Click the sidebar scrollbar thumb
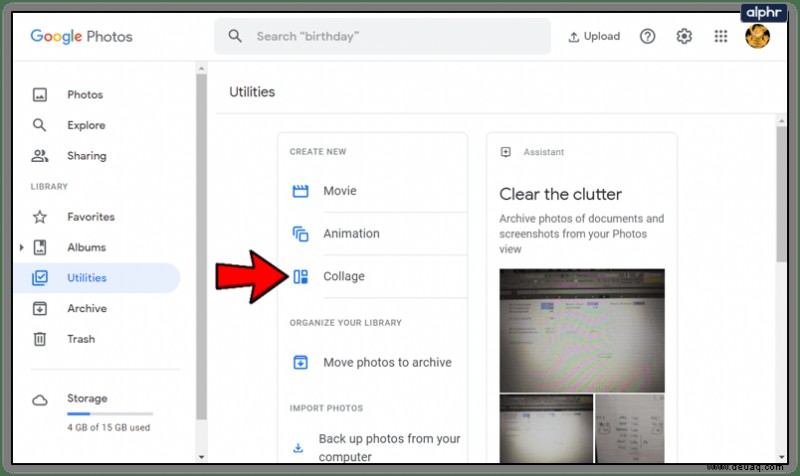The width and height of the screenshot is (800, 476). tap(202, 246)
